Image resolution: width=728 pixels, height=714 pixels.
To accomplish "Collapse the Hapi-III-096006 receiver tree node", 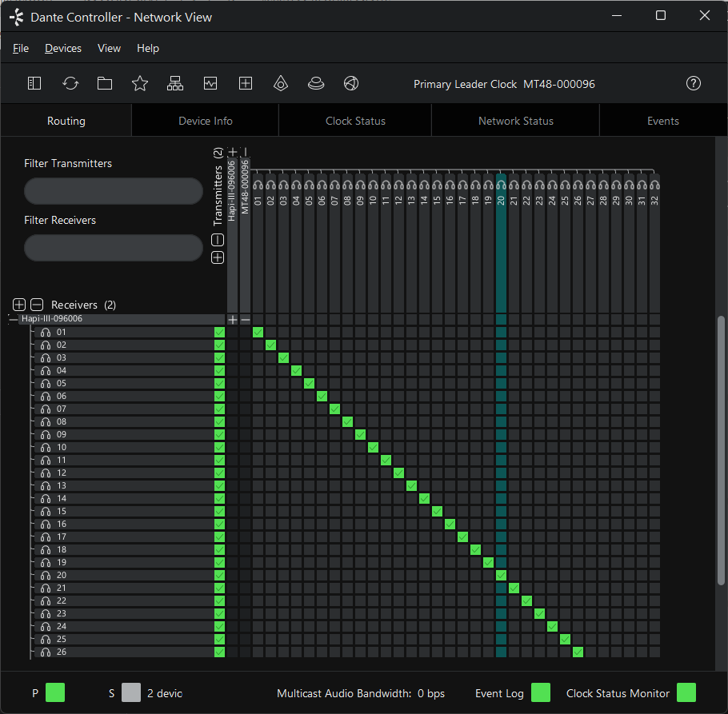I will tap(14, 319).
